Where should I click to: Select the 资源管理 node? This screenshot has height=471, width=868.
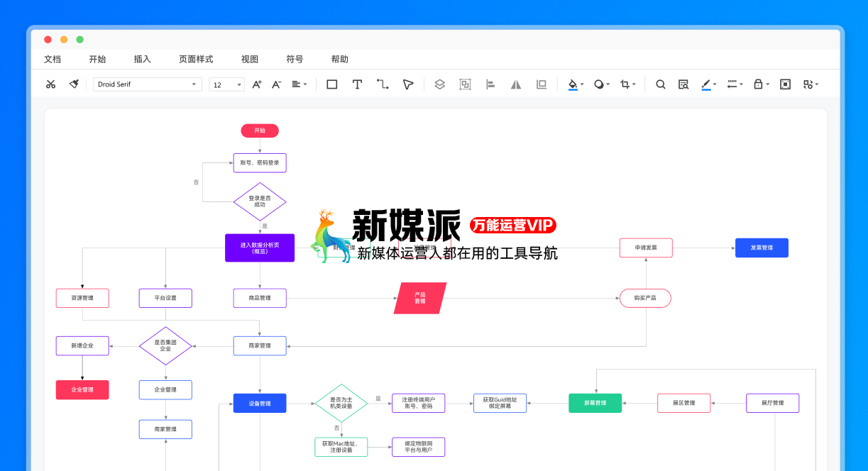(82, 298)
